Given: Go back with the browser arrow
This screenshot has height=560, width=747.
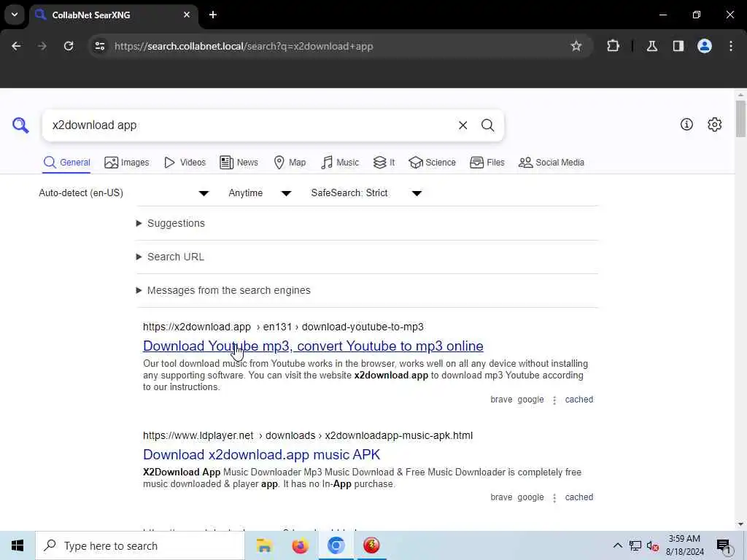Looking at the screenshot, I should tap(16, 46).
